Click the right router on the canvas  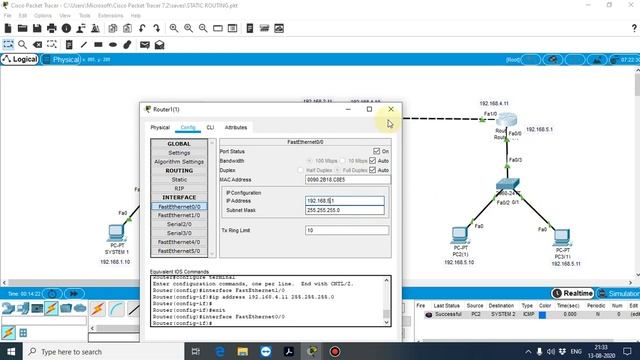(507, 120)
